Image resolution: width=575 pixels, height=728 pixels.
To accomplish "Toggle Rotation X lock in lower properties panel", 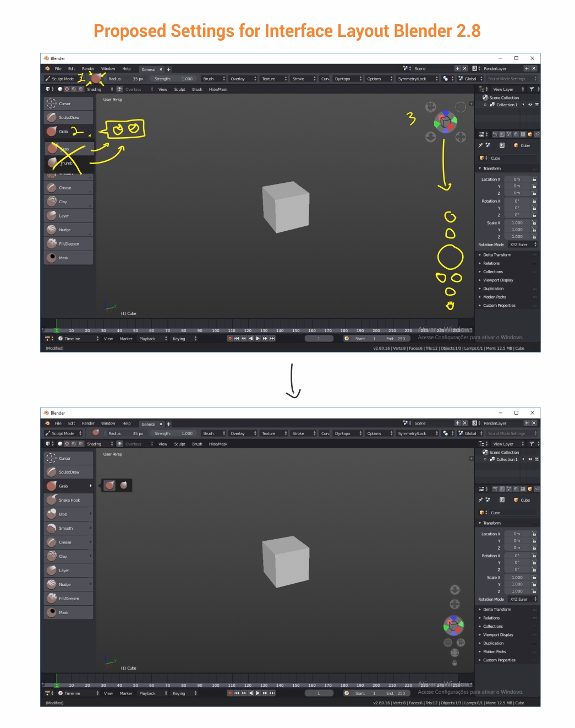I will 534,556.
